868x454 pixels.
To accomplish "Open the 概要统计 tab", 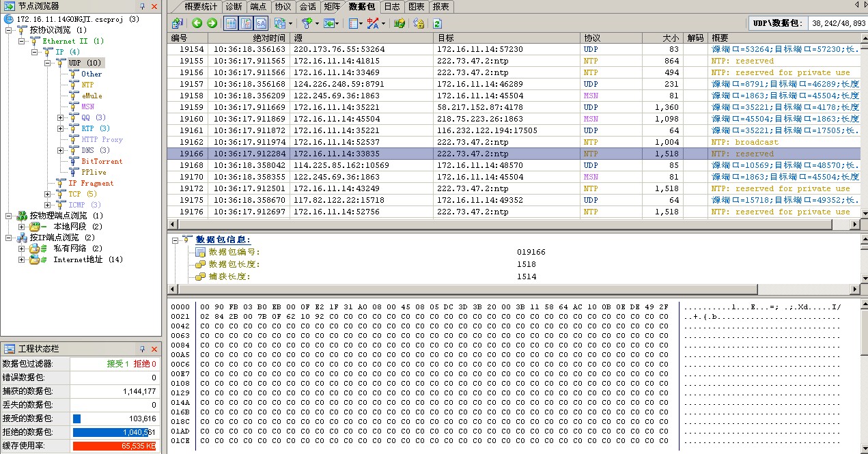I will coord(200,6).
